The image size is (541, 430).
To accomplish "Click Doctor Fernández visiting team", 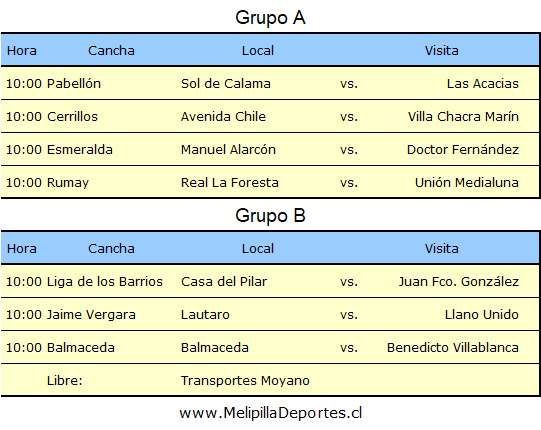I will (463, 150).
